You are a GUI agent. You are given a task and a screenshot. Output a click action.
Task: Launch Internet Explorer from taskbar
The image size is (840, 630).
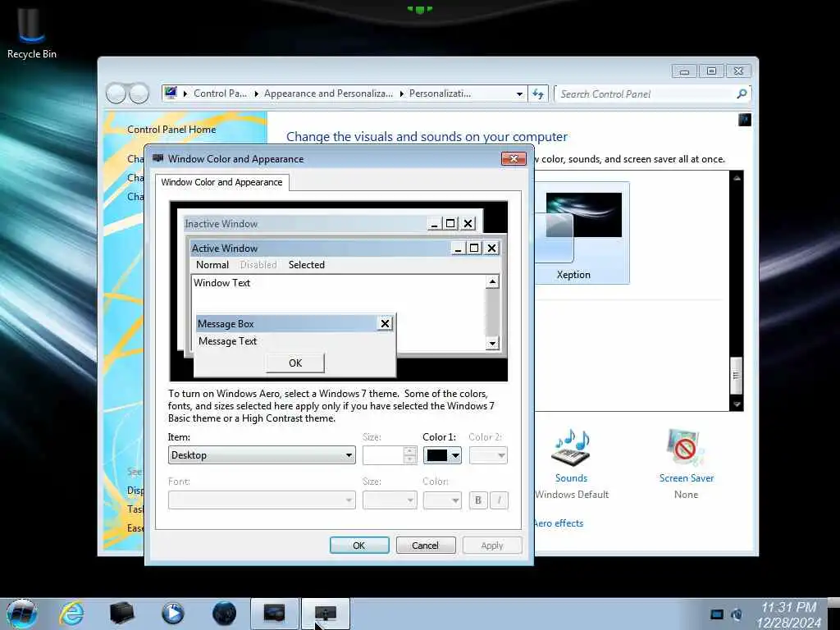point(72,614)
